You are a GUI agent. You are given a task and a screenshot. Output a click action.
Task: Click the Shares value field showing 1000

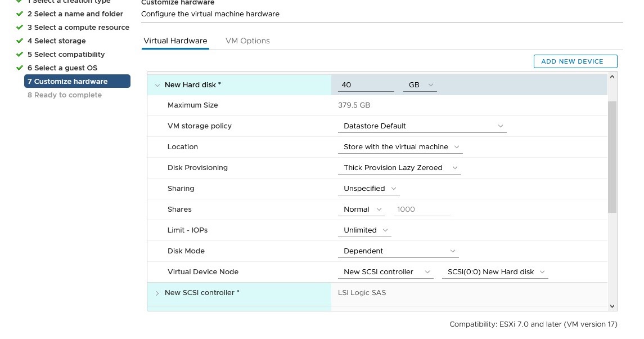tap(422, 209)
